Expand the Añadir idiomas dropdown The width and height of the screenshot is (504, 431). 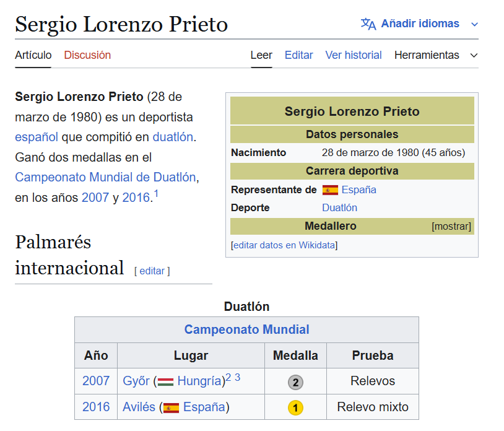tap(474, 24)
